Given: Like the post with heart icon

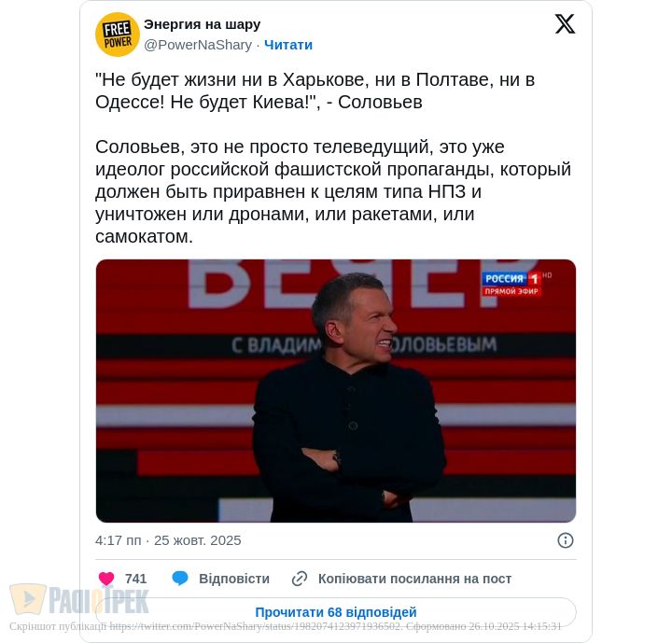Looking at the screenshot, I should pos(106,579).
